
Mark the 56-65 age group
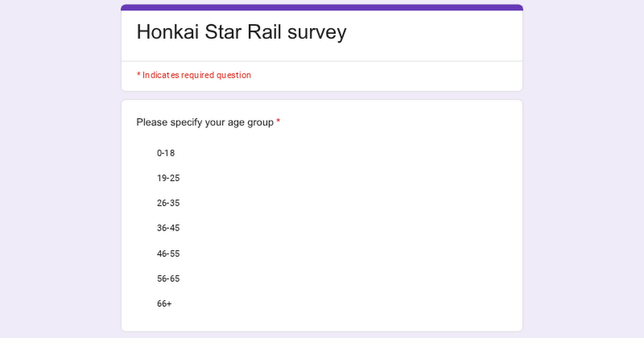(168, 279)
